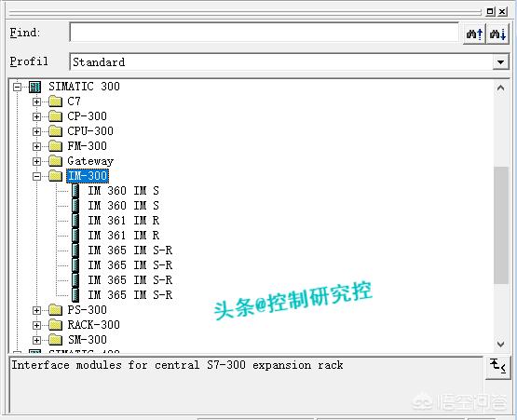The height and width of the screenshot is (420, 517).
Task: Expand the FM-300 folder
Action: 36,146
